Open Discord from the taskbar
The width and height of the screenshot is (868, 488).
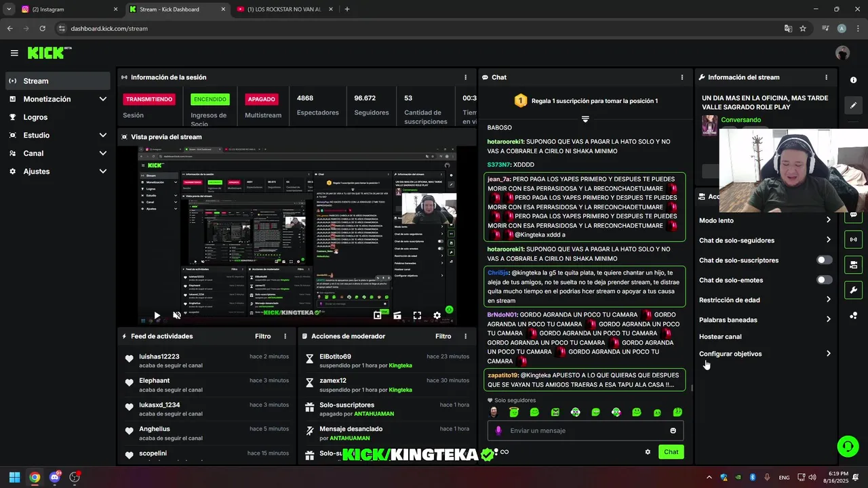tap(55, 477)
